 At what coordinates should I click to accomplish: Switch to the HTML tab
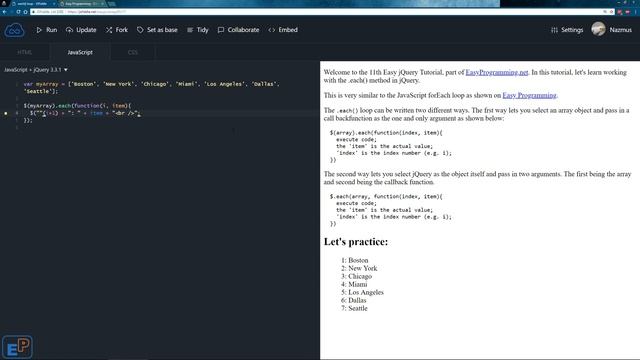coord(24,52)
